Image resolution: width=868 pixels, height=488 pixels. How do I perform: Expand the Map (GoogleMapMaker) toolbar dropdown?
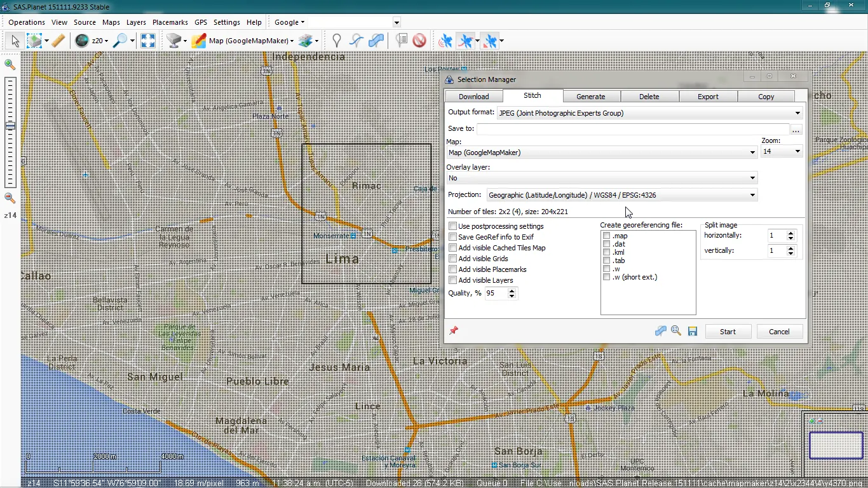[x=292, y=41]
